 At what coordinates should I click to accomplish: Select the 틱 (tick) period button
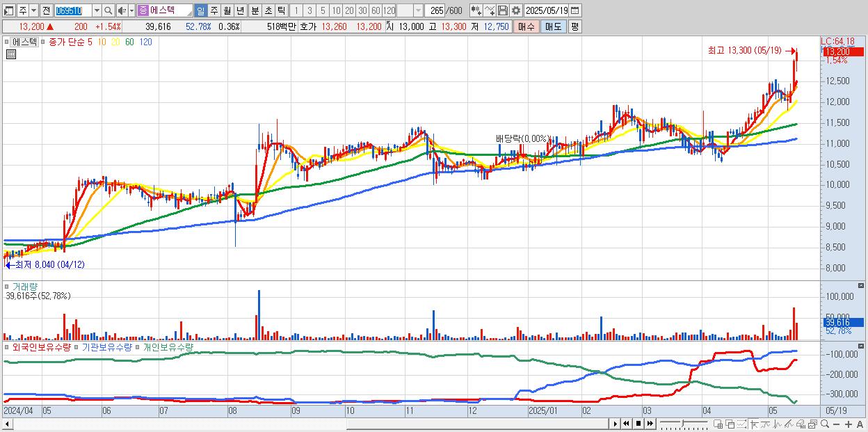(x=281, y=10)
